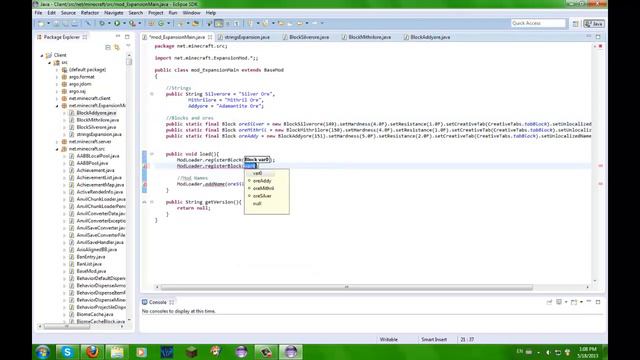Click the Debug bug icon

pyautogui.click(x=102, y=24)
